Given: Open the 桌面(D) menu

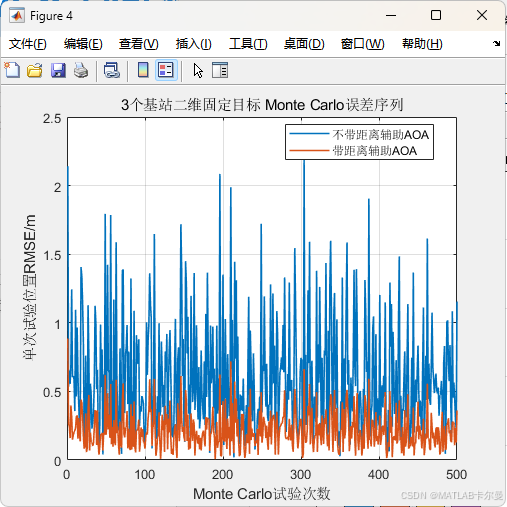Looking at the screenshot, I should [304, 44].
